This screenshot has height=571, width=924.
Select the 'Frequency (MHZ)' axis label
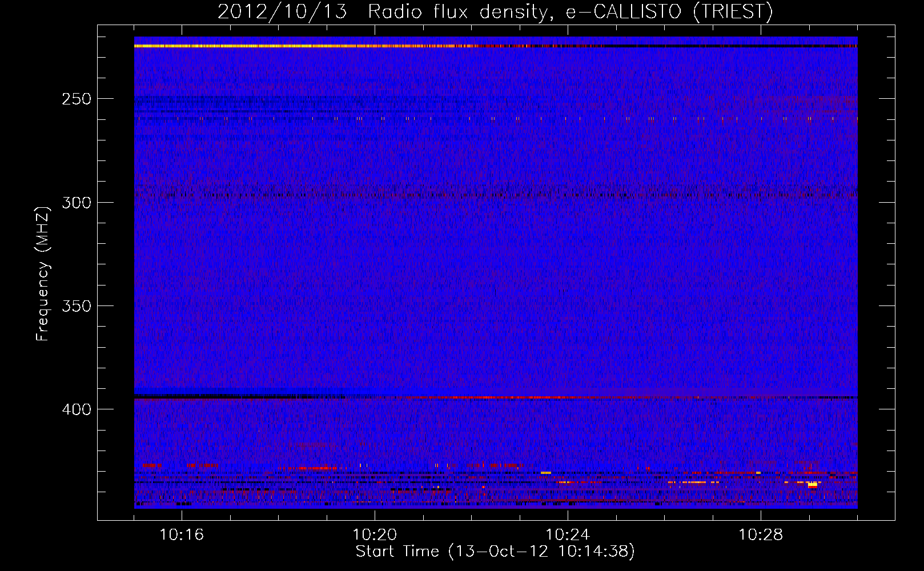tap(43, 274)
